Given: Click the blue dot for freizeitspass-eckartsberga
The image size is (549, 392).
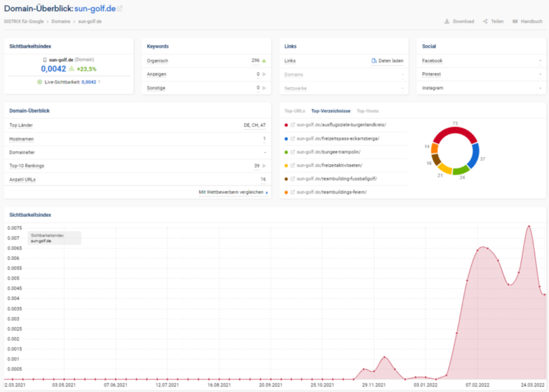Looking at the screenshot, I should pyautogui.click(x=286, y=139).
